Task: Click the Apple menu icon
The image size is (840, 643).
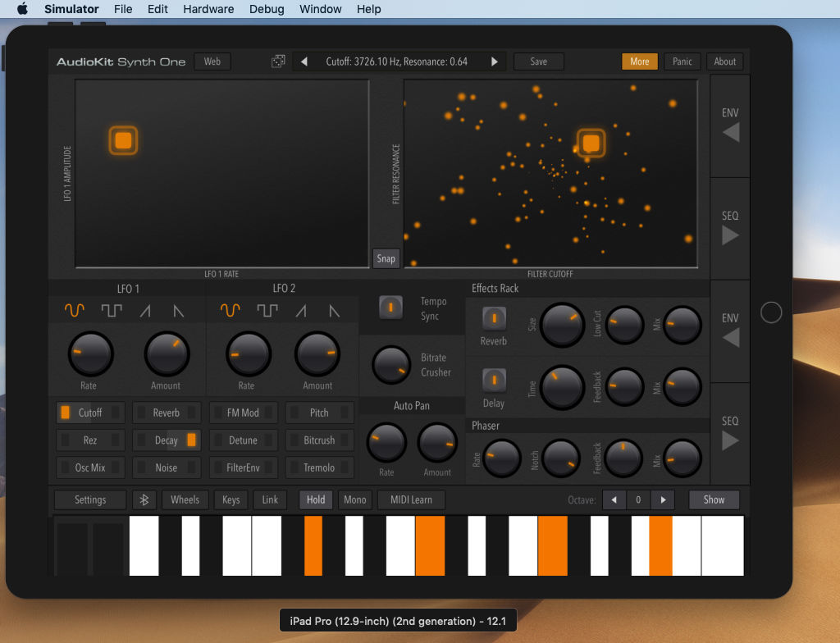Action: click(x=22, y=9)
